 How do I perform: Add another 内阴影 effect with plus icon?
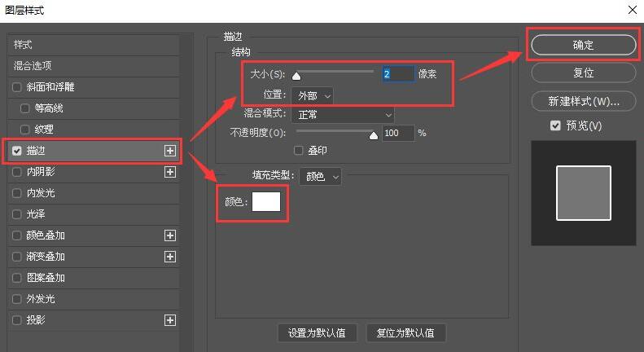point(170,172)
